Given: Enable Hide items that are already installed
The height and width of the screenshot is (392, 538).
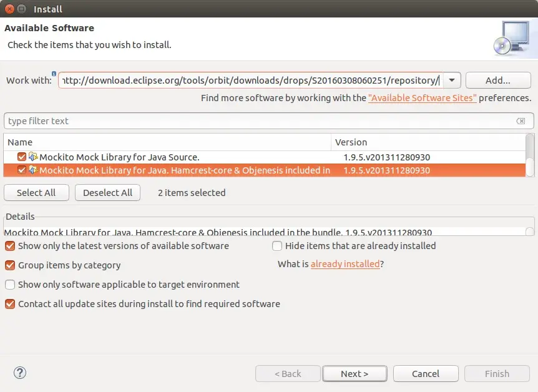Looking at the screenshot, I should click(277, 246).
